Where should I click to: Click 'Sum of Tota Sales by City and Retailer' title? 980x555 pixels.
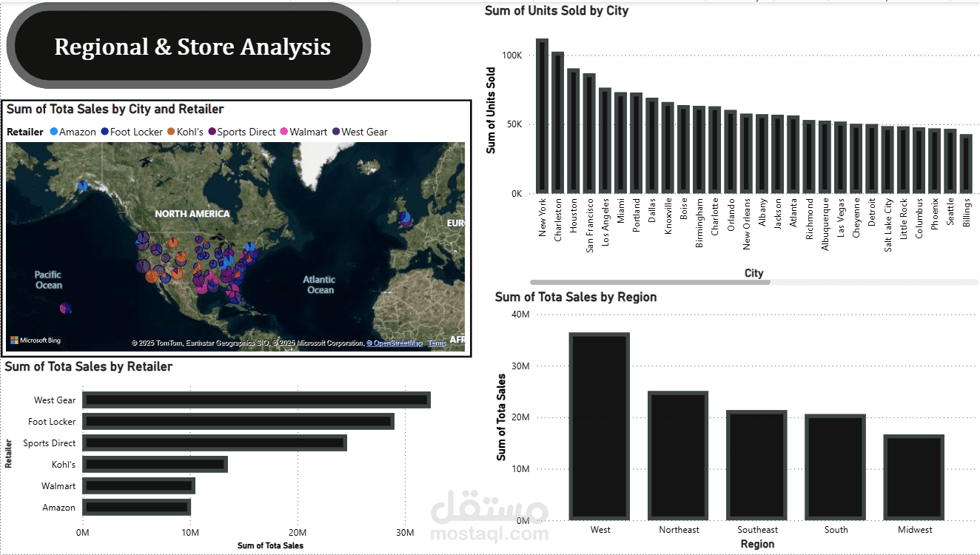click(115, 109)
